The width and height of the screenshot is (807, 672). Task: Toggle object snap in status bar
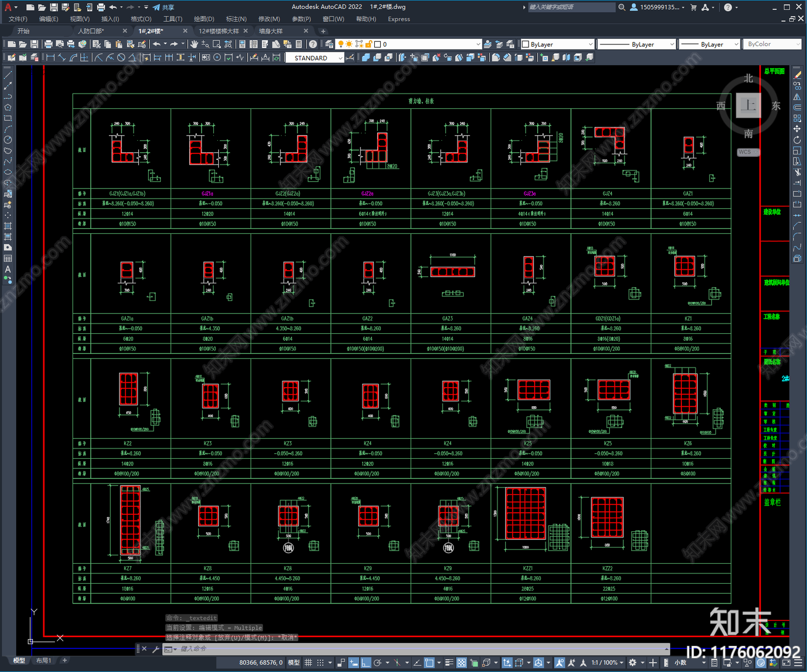pyautogui.click(x=429, y=662)
